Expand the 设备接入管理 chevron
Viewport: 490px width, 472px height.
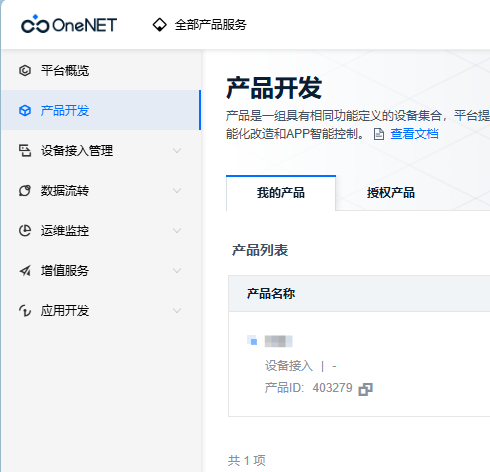(x=177, y=150)
